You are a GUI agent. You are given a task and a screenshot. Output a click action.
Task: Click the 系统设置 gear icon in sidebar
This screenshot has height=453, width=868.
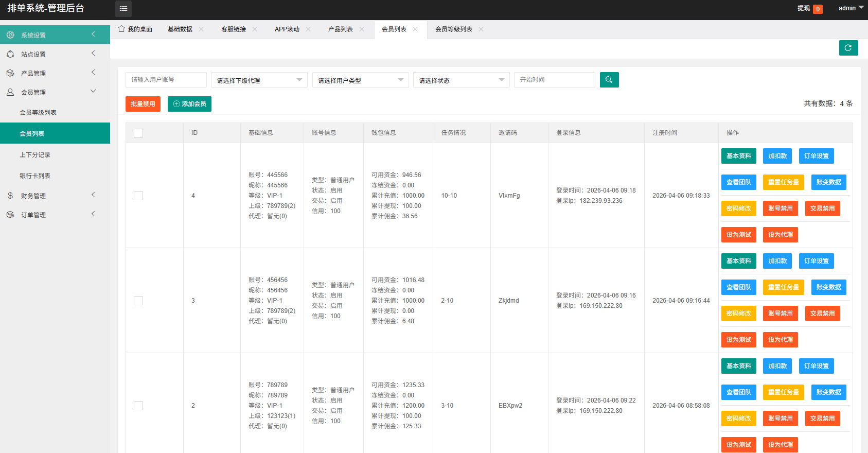coord(10,35)
